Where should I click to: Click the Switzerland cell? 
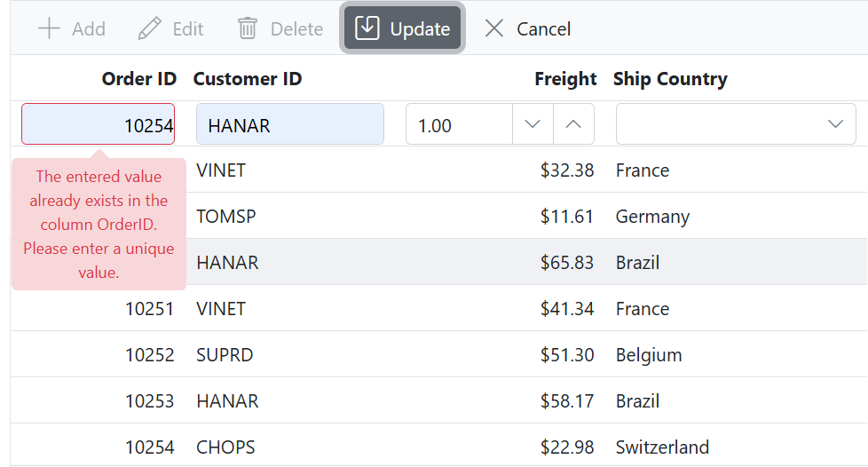point(662,447)
